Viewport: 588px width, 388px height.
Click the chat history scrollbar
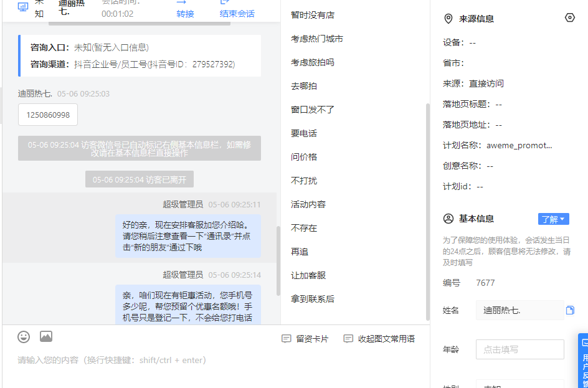point(278,261)
